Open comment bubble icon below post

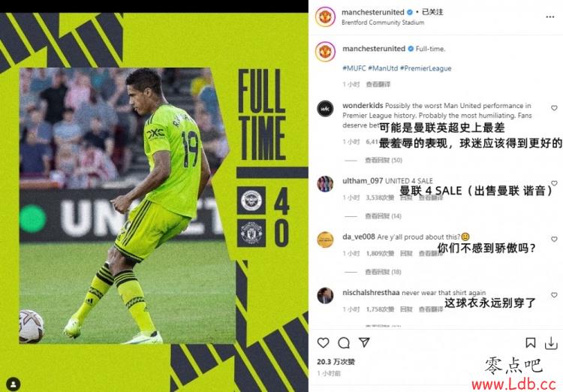(344, 342)
